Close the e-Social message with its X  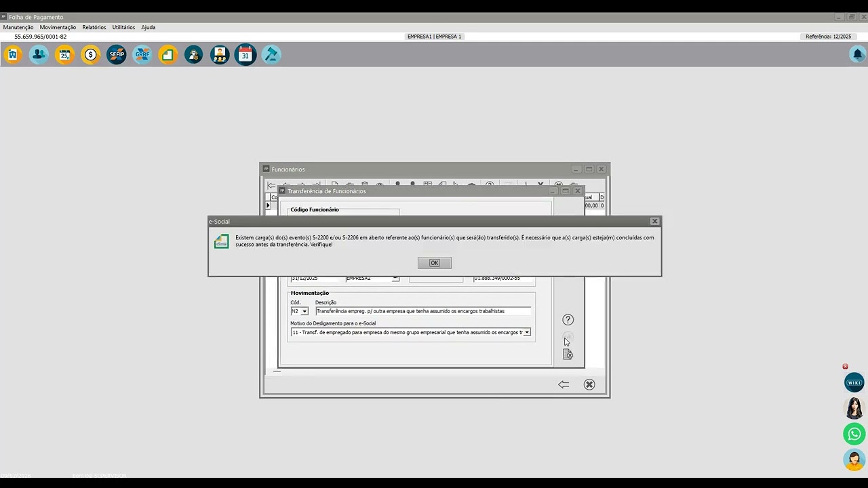(654, 221)
